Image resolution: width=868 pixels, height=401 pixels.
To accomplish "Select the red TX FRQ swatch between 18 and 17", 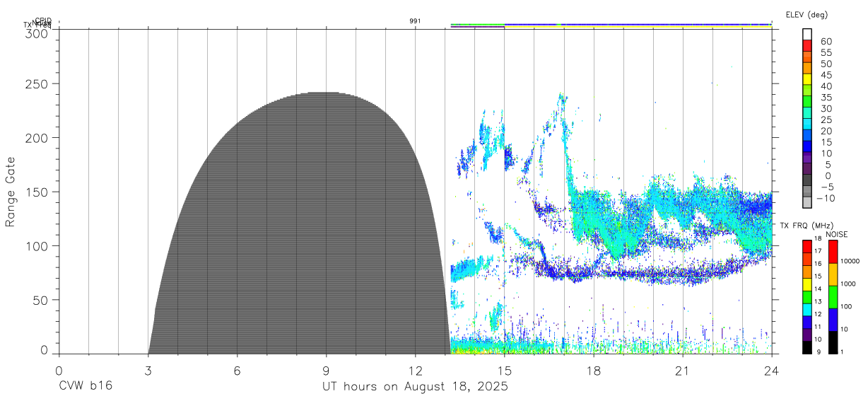I will [x=807, y=245].
